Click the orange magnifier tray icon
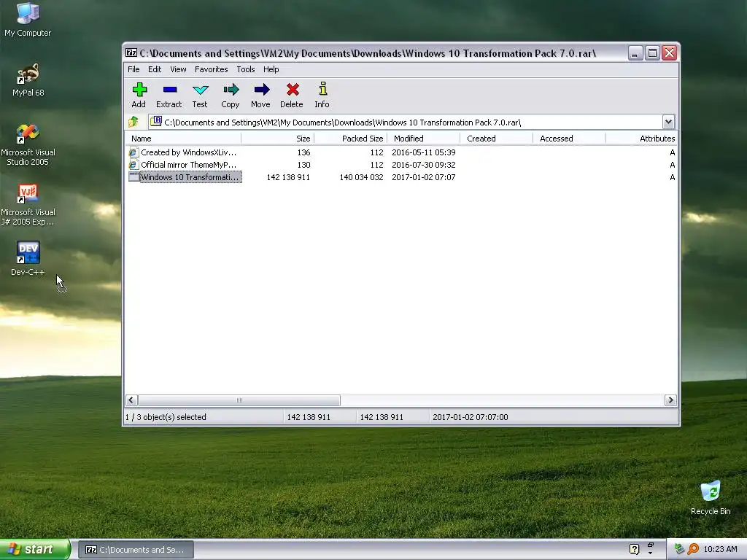 pos(693,549)
